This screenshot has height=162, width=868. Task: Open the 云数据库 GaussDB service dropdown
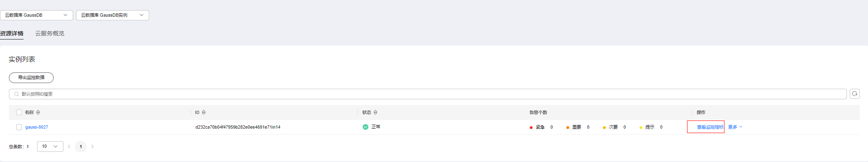point(37,15)
